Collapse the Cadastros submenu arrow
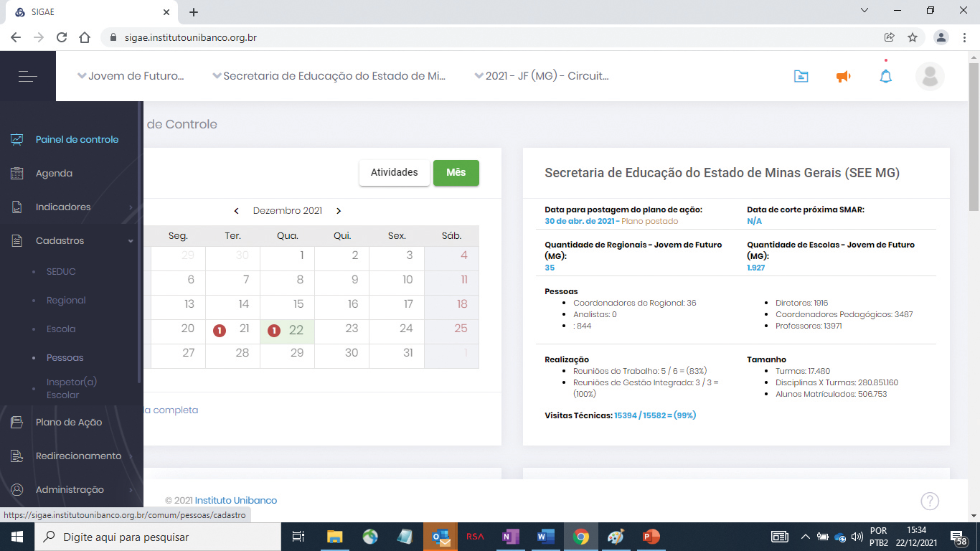 pyautogui.click(x=131, y=241)
